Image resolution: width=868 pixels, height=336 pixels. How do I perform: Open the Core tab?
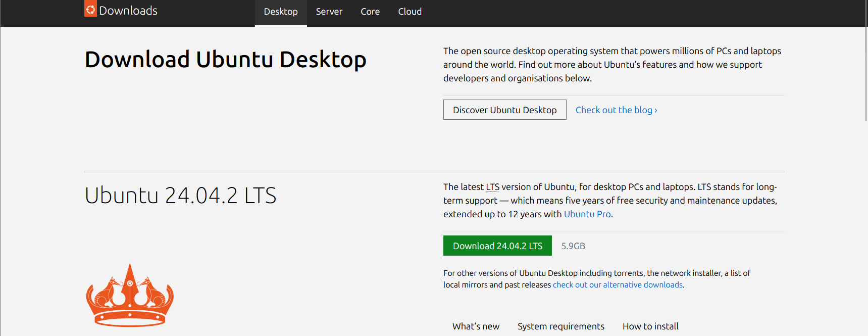tap(370, 12)
